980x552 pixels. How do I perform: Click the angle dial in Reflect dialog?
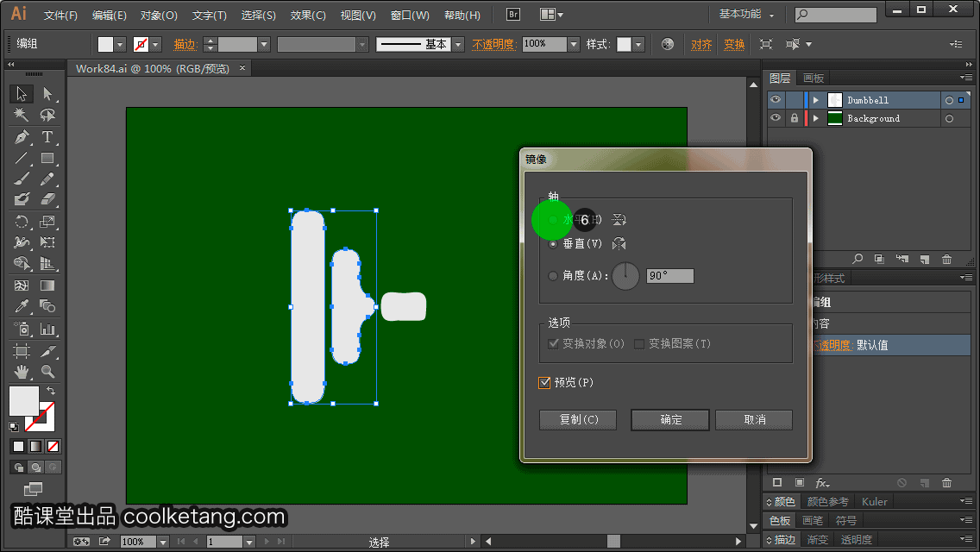point(625,276)
